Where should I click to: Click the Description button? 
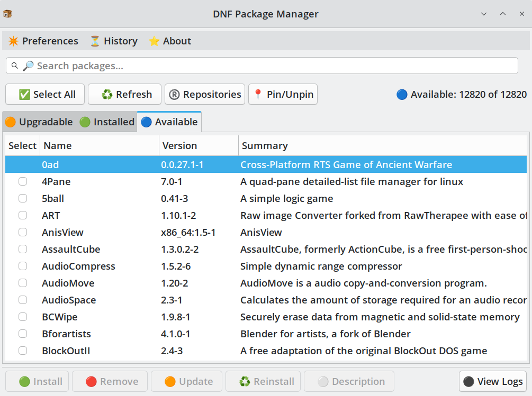349,381
